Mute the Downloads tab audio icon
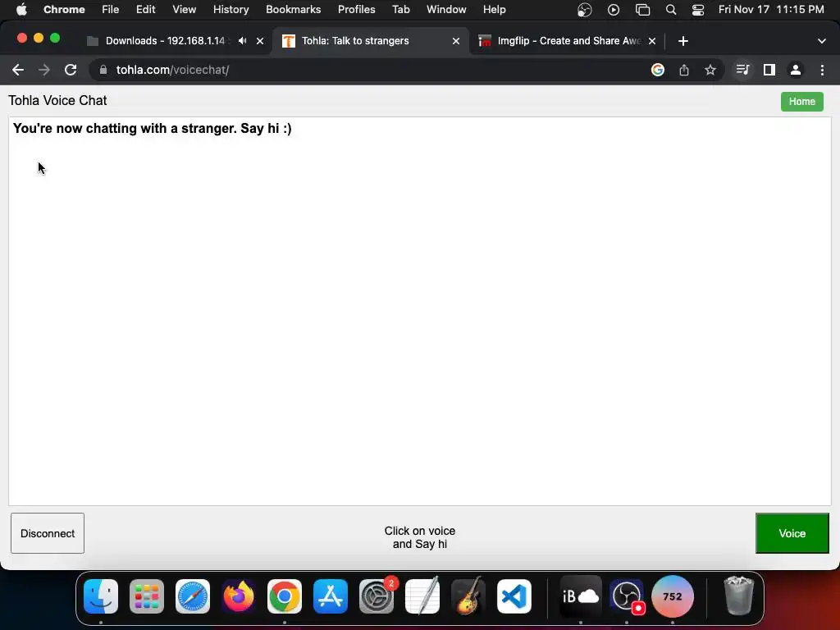The width and height of the screenshot is (840, 630). [243, 41]
